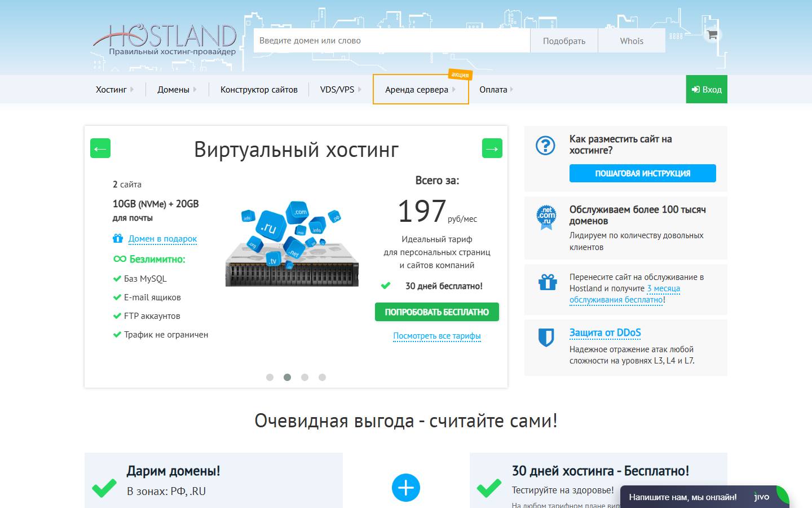Open Конструктор сайтов menu item
Screen dimensions: 812x508
point(259,89)
